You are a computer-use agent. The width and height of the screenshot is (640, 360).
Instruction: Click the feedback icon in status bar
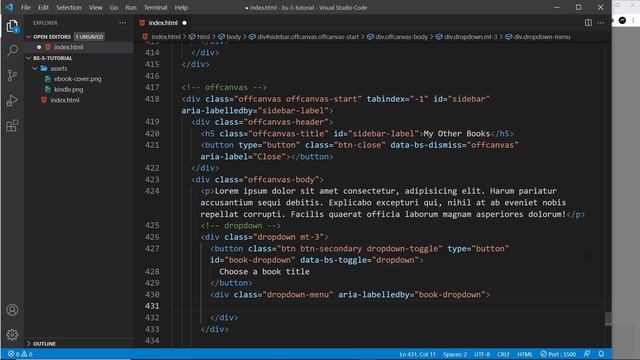pos(587,354)
